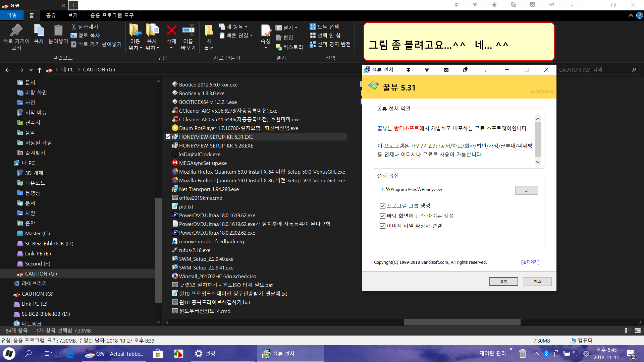Click install path input field
The image size is (644, 362).
tap(444, 190)
